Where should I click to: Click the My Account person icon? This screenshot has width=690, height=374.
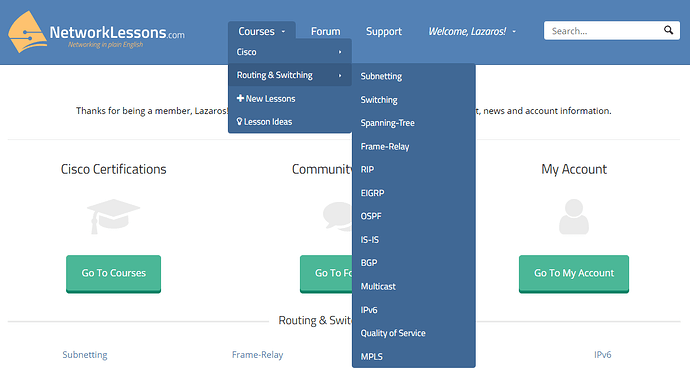574,216
